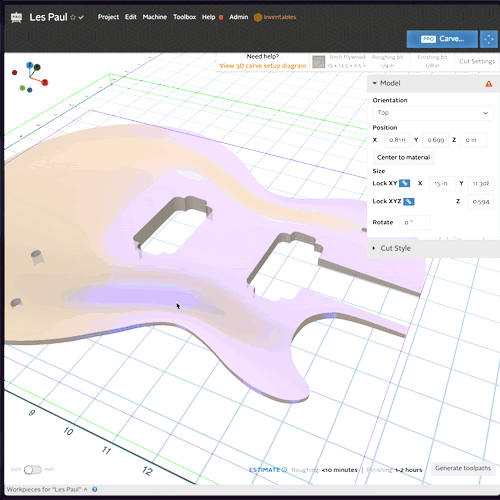The height and width of the screenshot is (500, 500).
Task: Click the orange warning triangle in Model header
Action: coord(489,84)
